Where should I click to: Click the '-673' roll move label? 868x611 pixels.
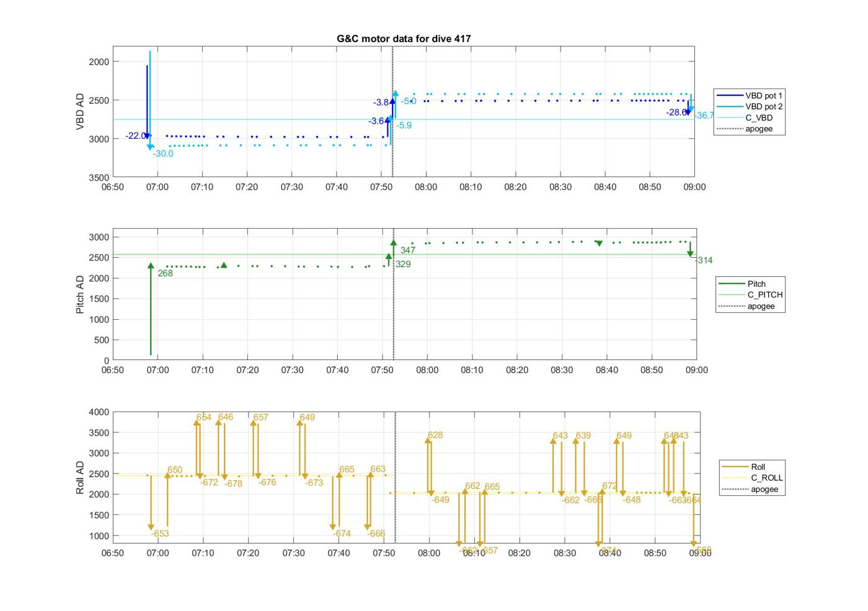314,483
